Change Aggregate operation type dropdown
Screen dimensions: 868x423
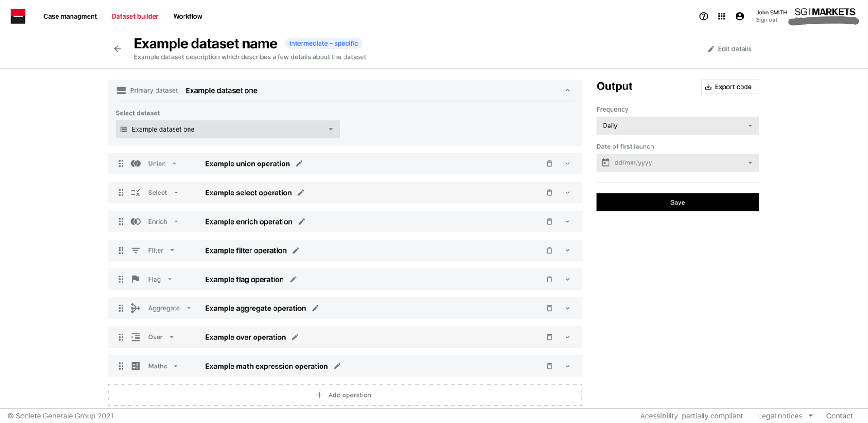point(170,308)
